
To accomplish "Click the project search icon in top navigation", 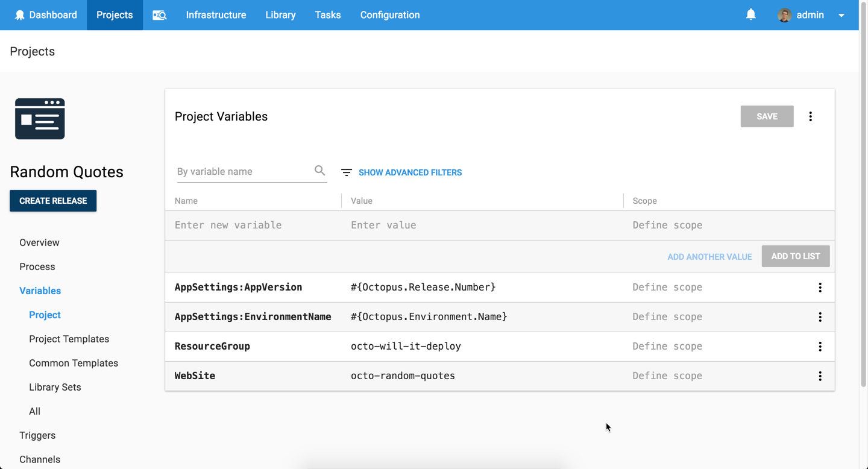I will 159,14.
